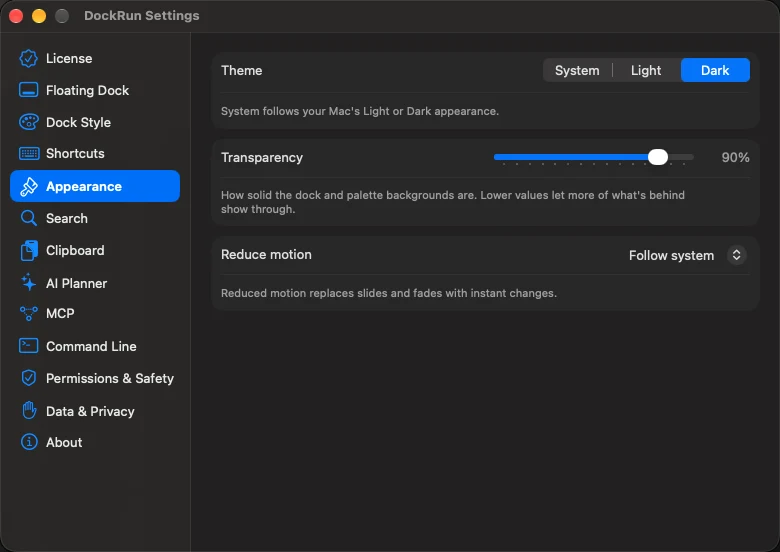This screenshot has width=780, height=552.
Task: Go to AI Planner settings
Action: point(95,283)
